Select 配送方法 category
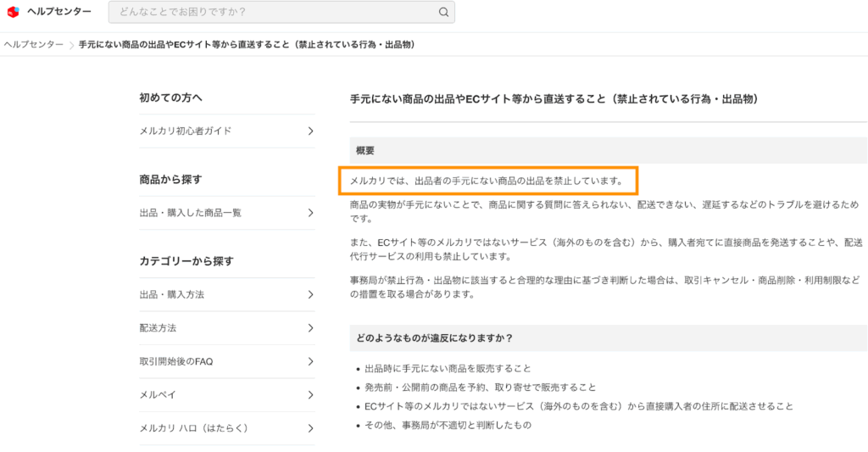The image size is (868, 452). (x=158, y=327)
